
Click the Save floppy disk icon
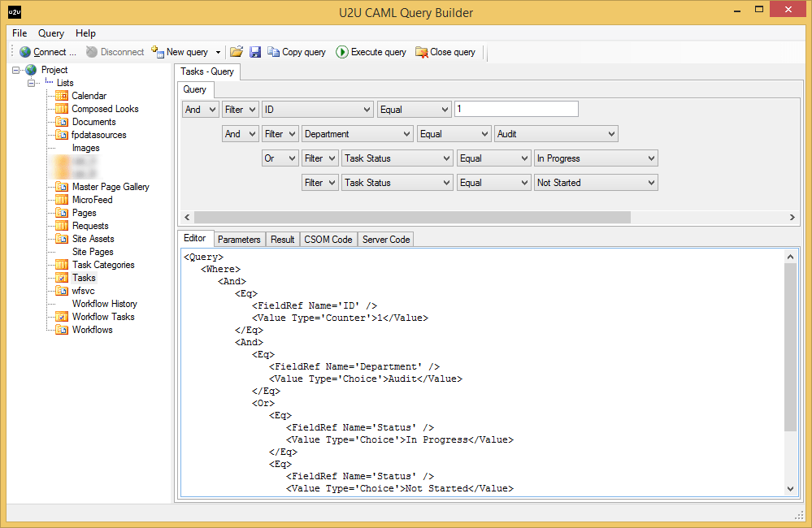click(x=254, y=52)
